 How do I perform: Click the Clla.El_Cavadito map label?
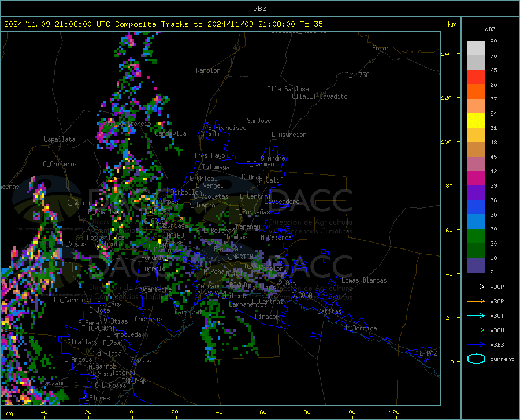320,96
